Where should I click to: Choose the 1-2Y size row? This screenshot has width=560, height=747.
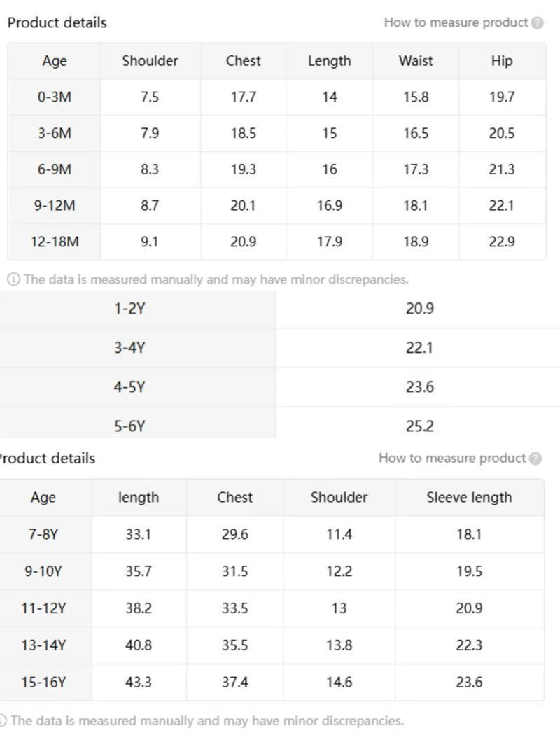coord(129,308)
